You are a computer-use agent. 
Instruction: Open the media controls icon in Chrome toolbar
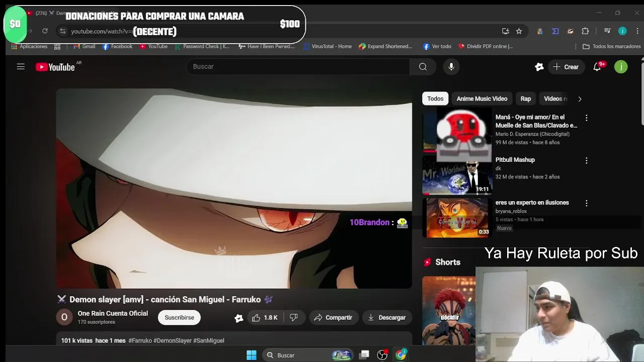(608, 31)
